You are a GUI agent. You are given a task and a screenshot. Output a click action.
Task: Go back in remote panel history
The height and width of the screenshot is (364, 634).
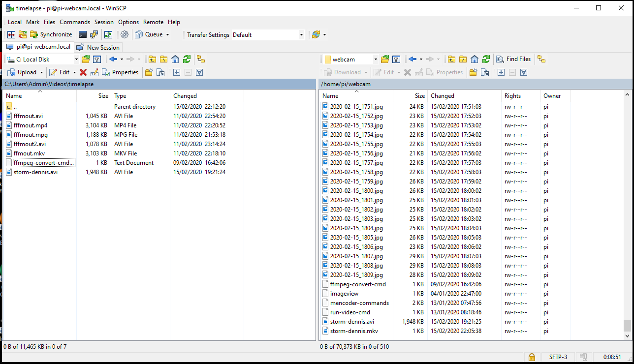click(x=412, y=59)
